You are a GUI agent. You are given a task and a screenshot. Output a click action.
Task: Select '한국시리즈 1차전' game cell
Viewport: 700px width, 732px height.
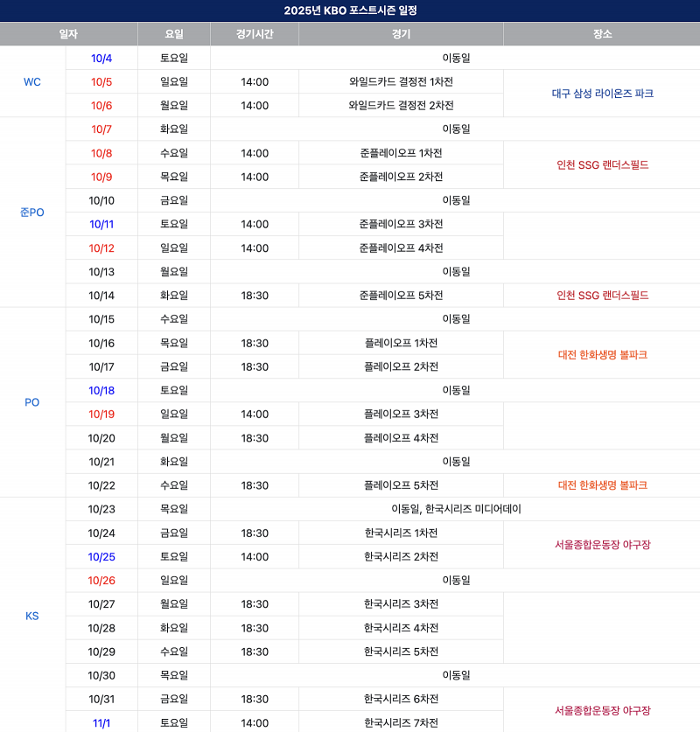[x=401, y=533]
